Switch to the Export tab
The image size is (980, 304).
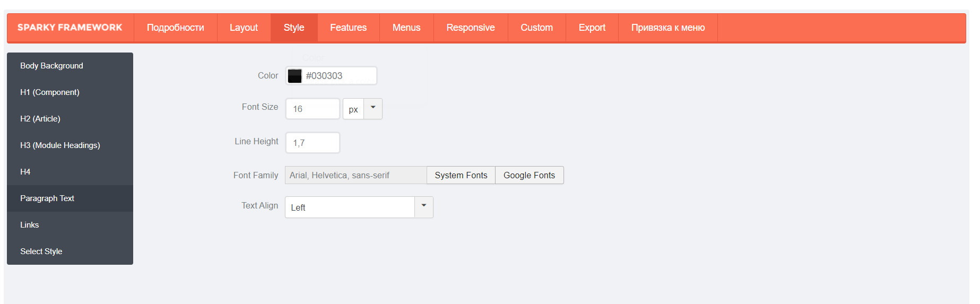(592, 28)
